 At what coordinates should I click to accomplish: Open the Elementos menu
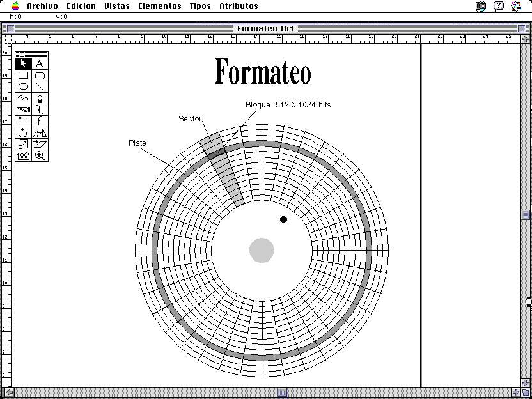coord(159,6)
